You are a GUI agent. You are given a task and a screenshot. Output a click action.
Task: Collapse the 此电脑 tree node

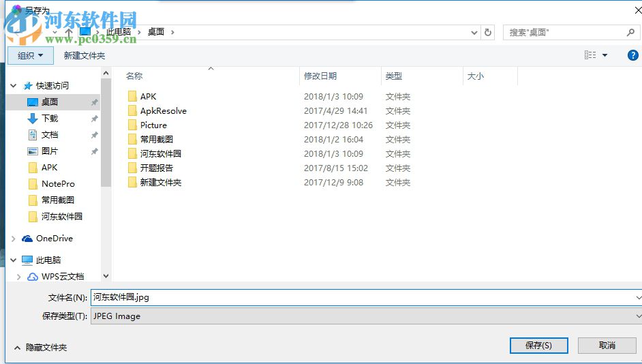click(x=13, y=260)
